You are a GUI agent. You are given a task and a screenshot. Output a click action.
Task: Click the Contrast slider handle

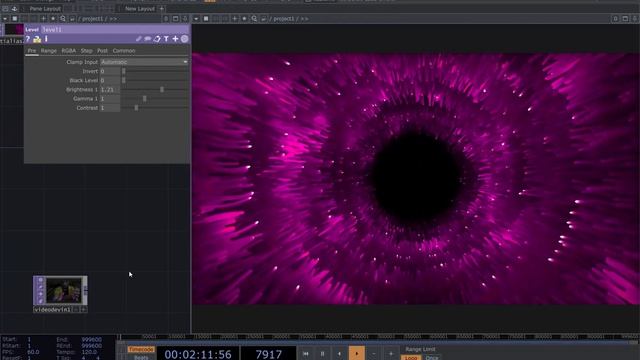[x=136, y=108]
